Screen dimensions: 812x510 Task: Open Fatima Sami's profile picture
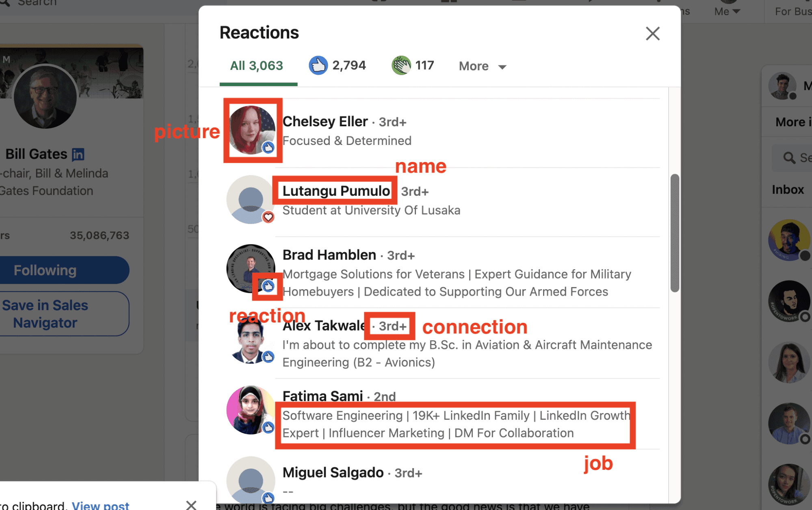[250, 410]
